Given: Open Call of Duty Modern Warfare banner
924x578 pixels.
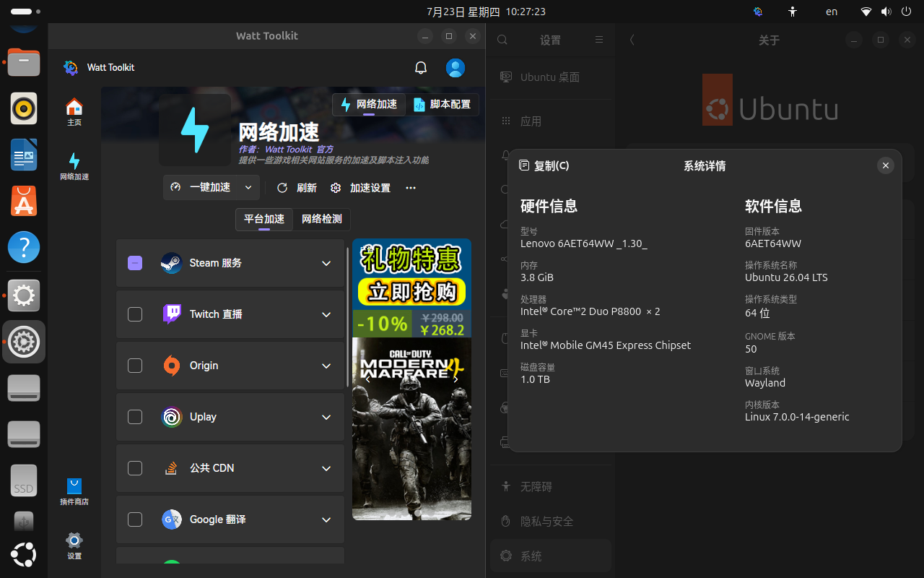Looking at the screenshot, I should pyautogui.click(x=412, y=428).
